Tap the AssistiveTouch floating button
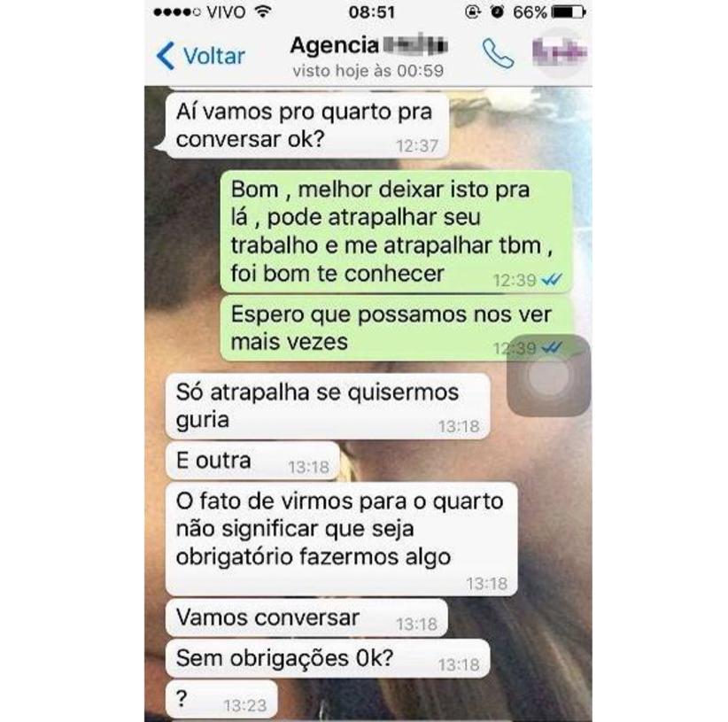The image size is (728, 722). point(548,375)
